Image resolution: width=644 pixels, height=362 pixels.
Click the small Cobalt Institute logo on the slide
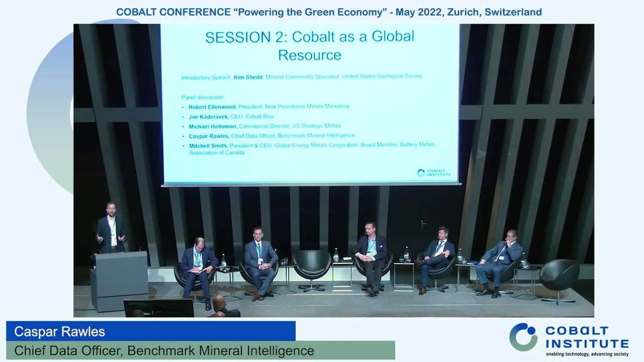click(x=434, y=173)
